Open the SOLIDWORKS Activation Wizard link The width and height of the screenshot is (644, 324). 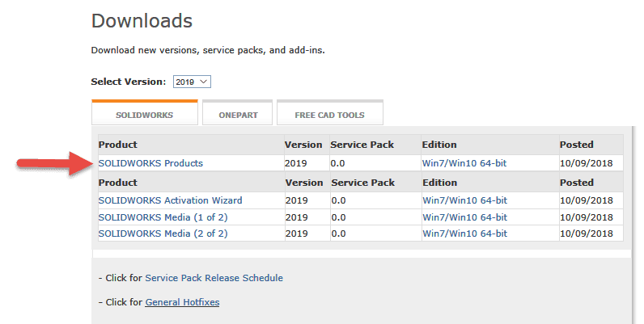pos(171,200)
